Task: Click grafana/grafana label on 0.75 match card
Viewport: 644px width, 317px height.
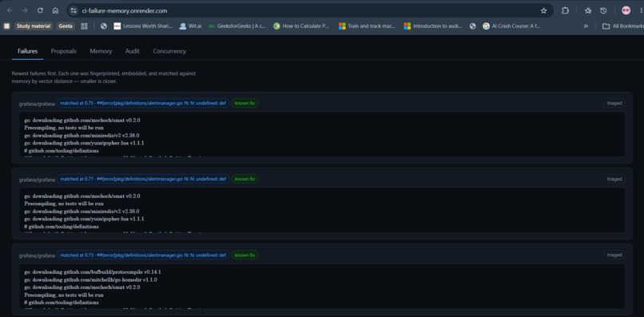Action: click(x=37, y=104)
